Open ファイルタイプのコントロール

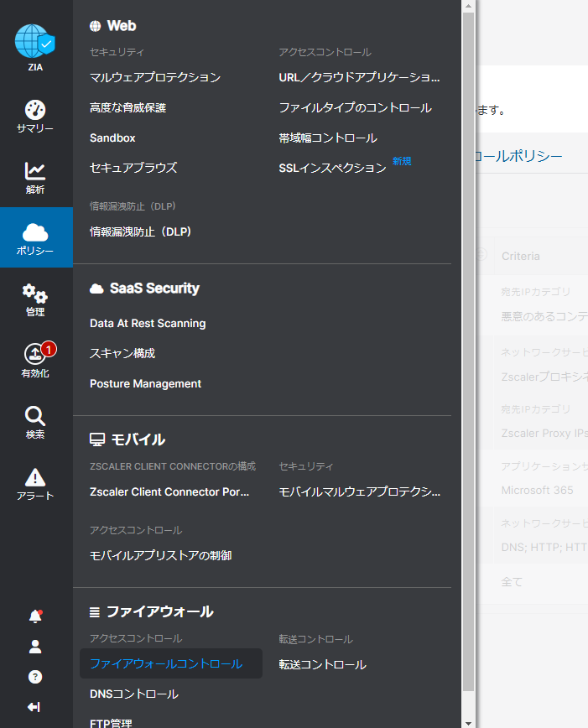click(x=356, y=107)
